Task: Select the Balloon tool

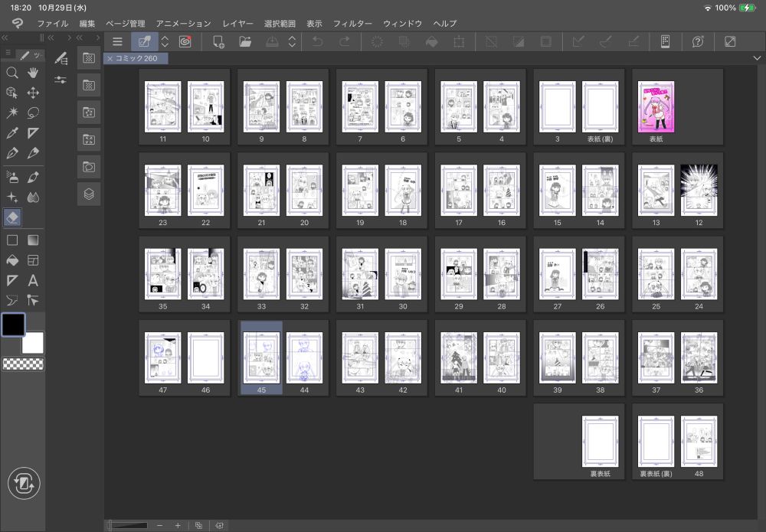Action: [x=12, y=300]
